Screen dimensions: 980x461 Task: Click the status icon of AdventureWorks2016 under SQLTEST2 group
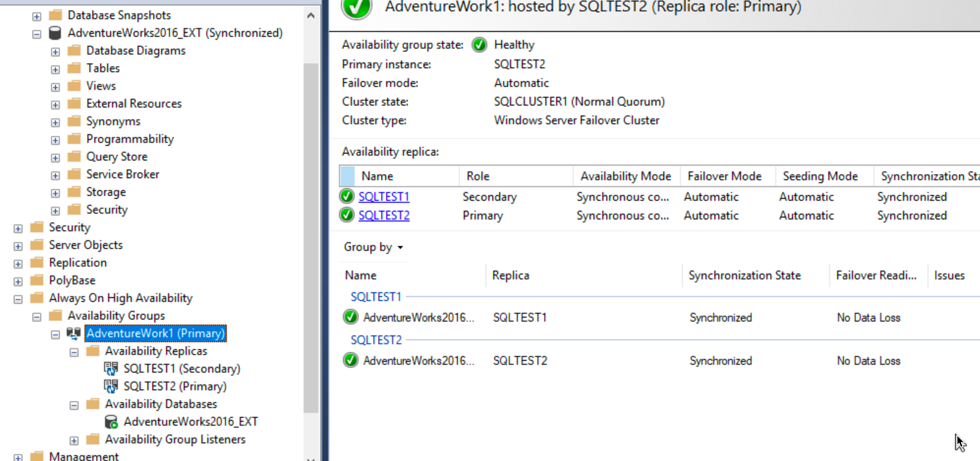pos(350,360)
